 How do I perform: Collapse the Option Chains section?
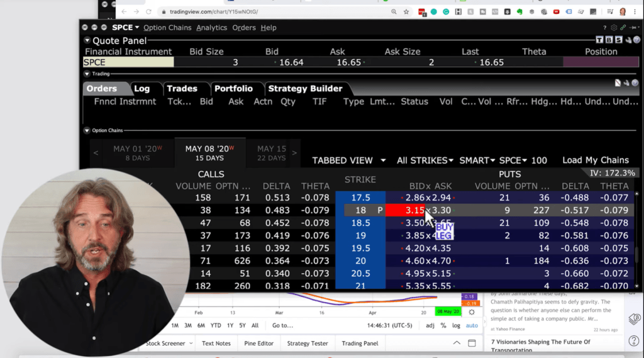pos(87,130)
